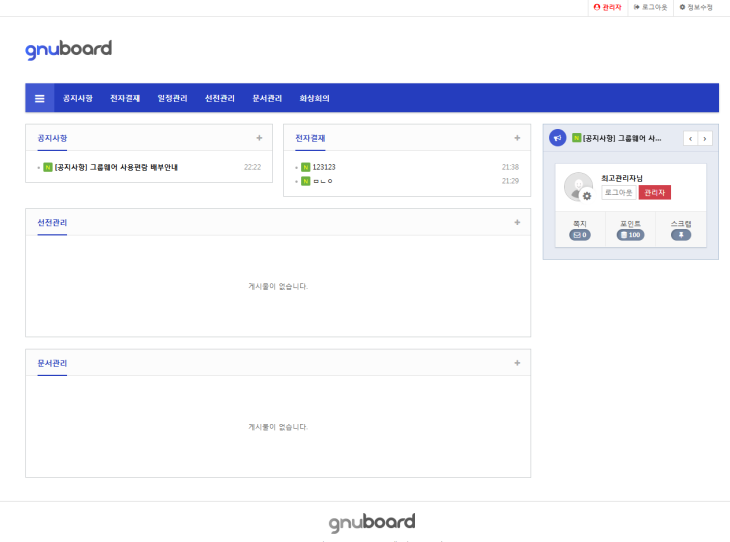Open the 쪽지 envelope message badge
The width and height of the screenshot is (730, 542).
(x=579, y=235)
